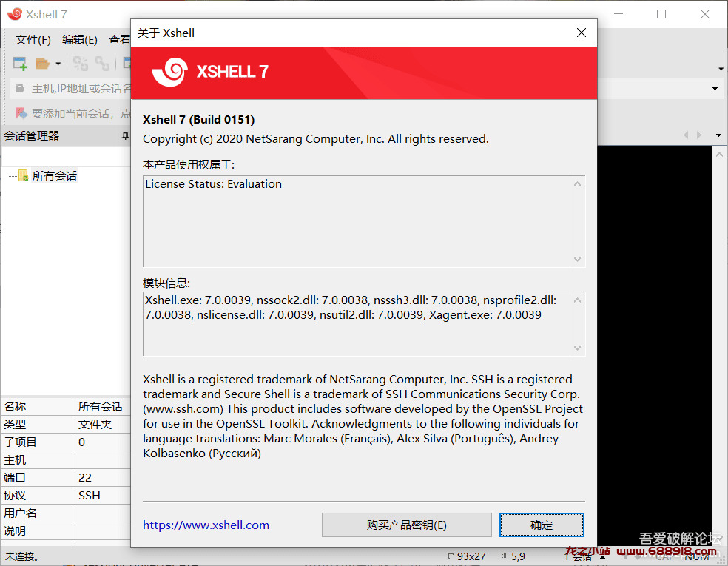Open the partially hidden 查看 menu

119,40
